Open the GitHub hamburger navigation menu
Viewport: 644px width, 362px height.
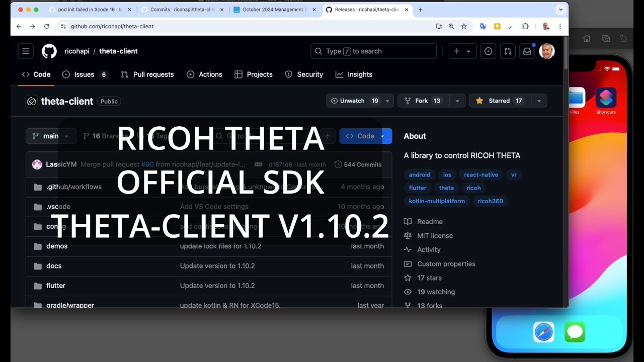(26, 51)
